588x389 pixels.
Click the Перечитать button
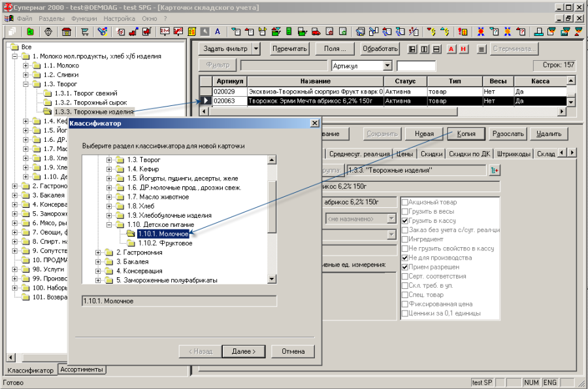tap(289, 49)
